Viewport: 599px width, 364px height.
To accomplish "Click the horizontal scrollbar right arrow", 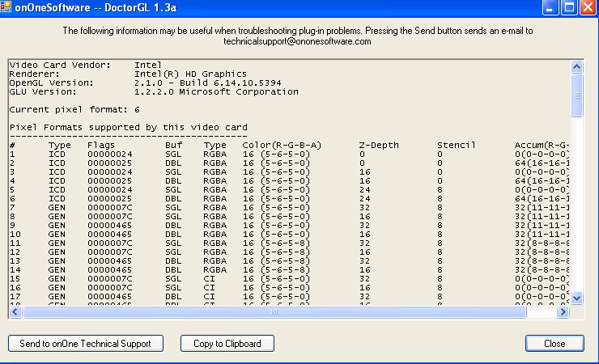I will 564,311.
